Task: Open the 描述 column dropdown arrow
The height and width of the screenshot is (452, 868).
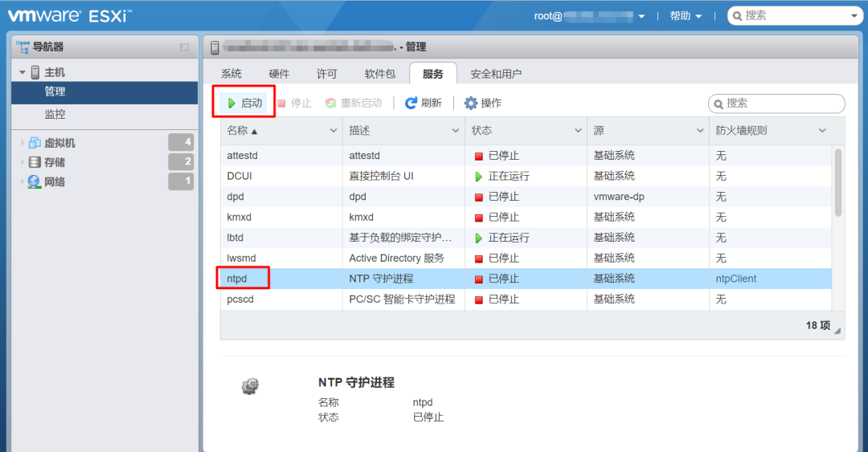Action: point(456,131)
